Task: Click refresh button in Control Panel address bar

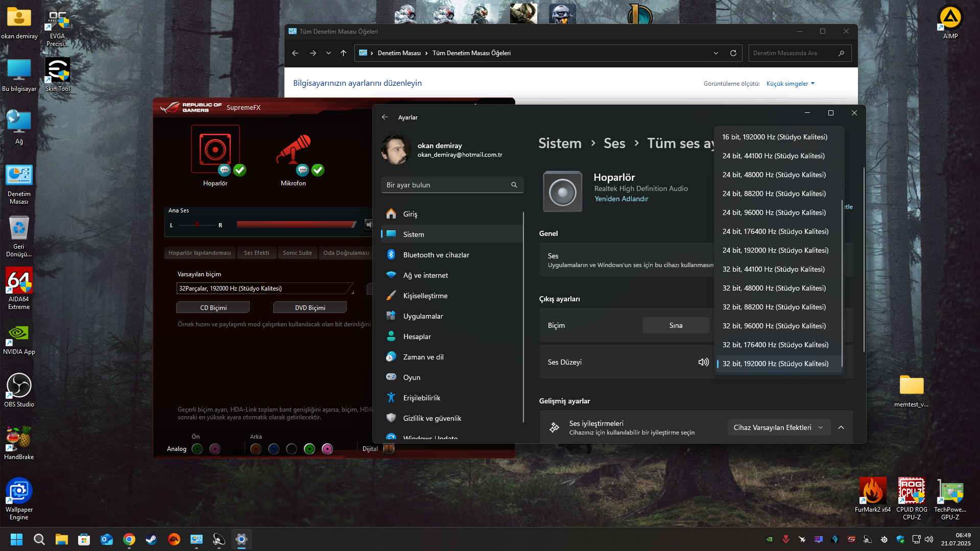Action: click(733, 53)
